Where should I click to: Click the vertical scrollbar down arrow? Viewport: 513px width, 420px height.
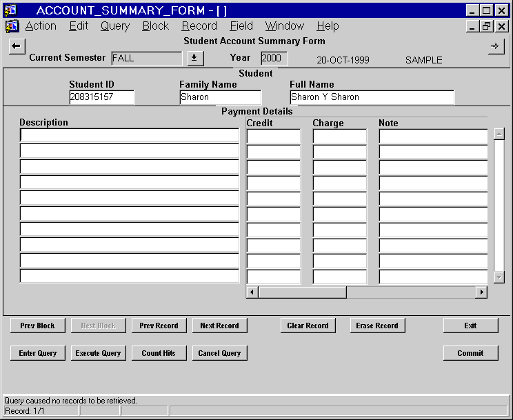coord(499,277)
